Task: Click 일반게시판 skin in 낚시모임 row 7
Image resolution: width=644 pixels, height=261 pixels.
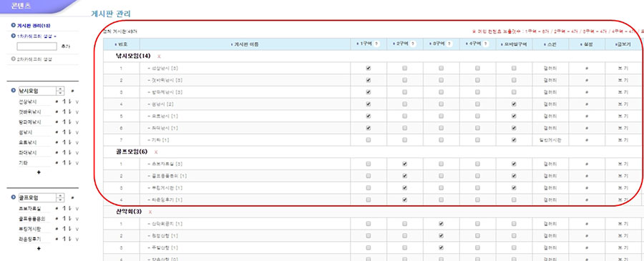Action: [x=550, y=140]
